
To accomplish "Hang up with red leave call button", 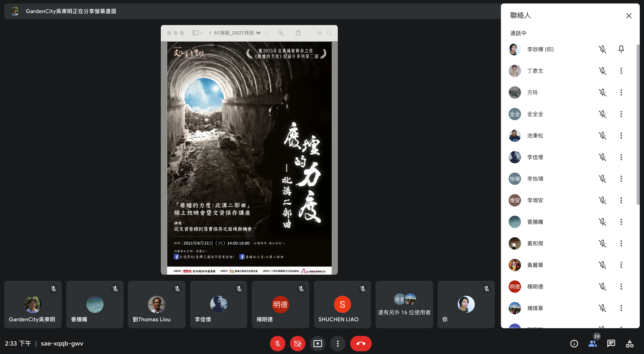I will (361, 344).
